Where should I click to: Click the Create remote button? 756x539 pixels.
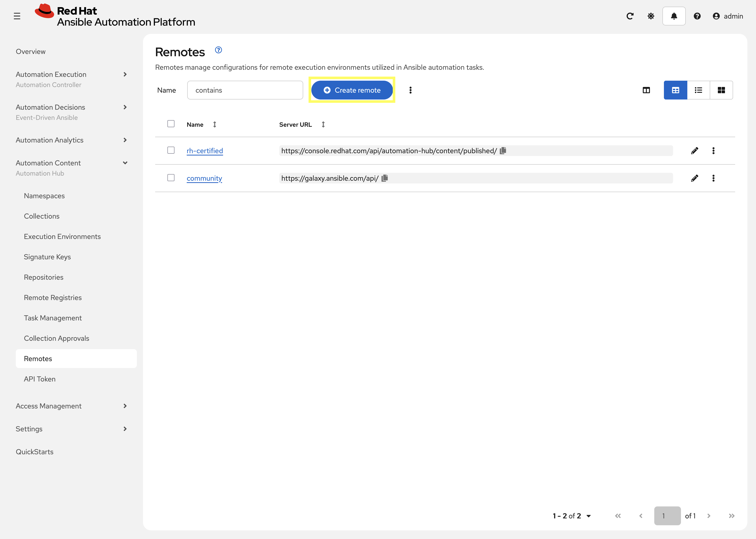coord(352,90)
